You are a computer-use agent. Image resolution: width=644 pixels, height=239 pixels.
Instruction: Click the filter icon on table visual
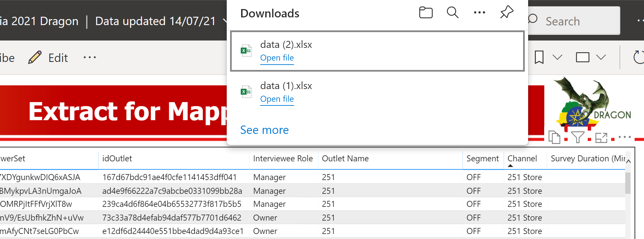[x=578, y=137]
